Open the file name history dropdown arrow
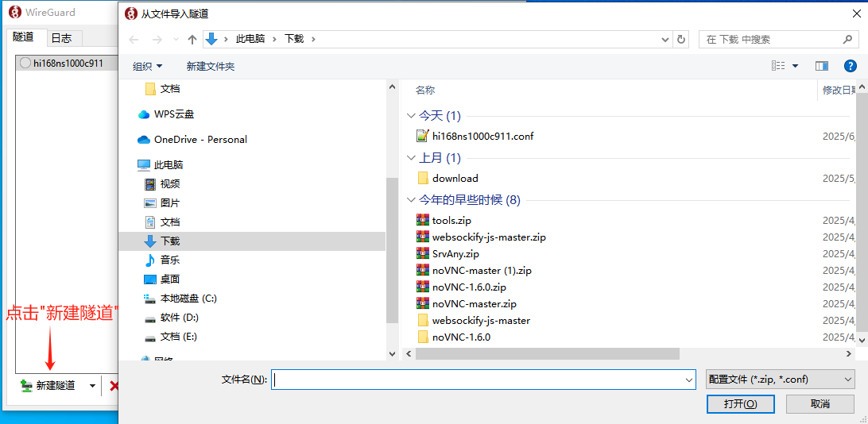Screen dimensions: 868x424 pos(690,380)
